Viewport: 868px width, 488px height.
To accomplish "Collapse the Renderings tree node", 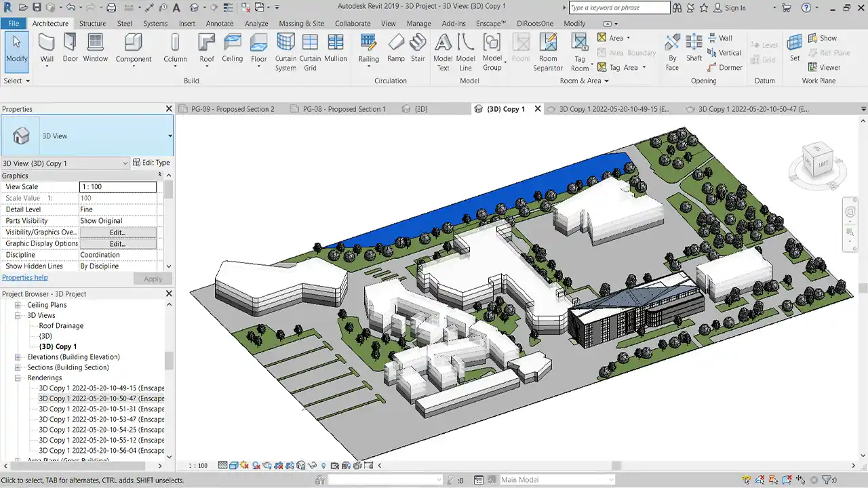I will (x=18, y=378).
